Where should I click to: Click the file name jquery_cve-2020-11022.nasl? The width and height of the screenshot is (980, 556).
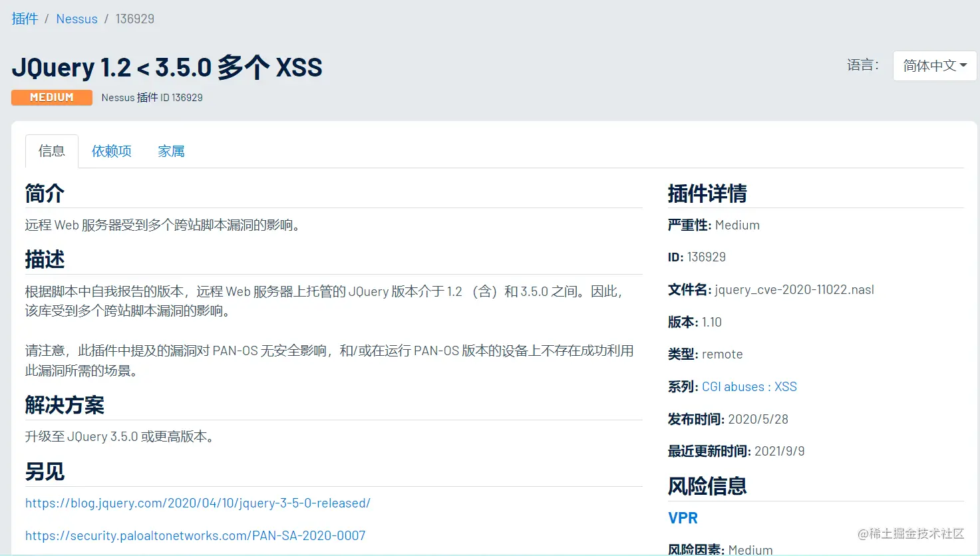point(794,289)
